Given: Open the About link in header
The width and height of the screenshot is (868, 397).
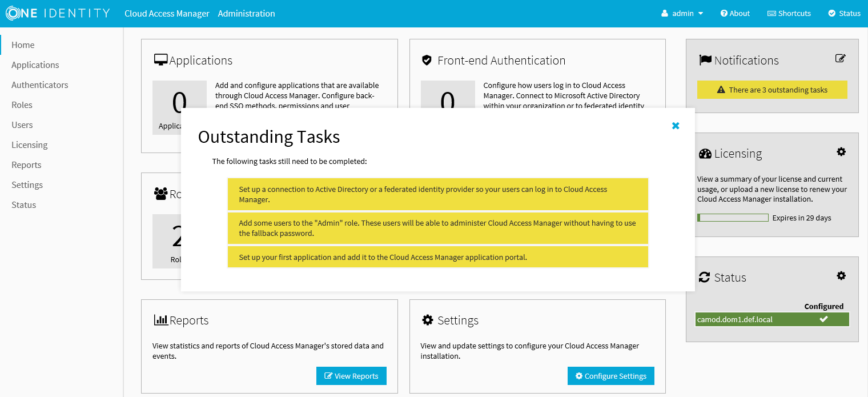Looking at the screenshot, I should click(735, 13).
